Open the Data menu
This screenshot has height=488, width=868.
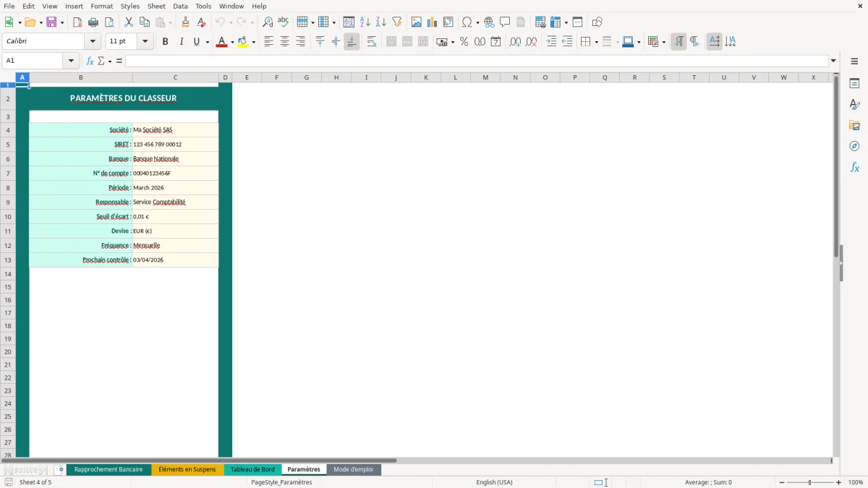[180, 6]
